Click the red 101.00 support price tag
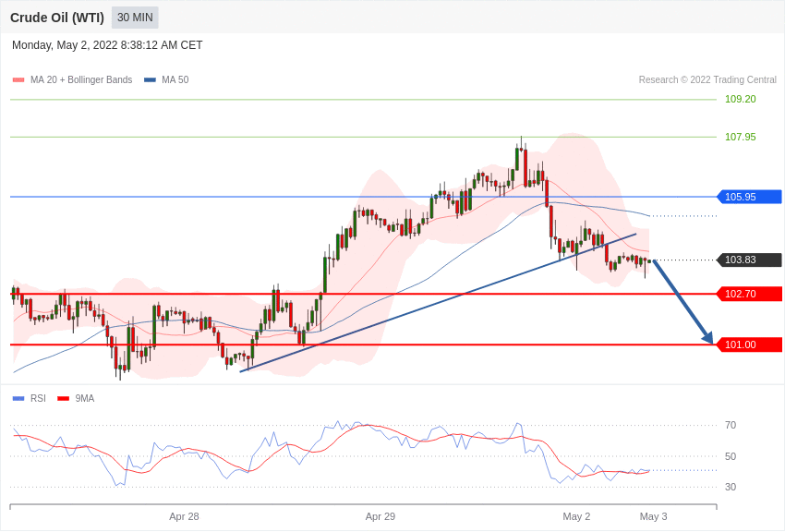The height and width of the screenshot is (532, 785). tap(750, 345)
